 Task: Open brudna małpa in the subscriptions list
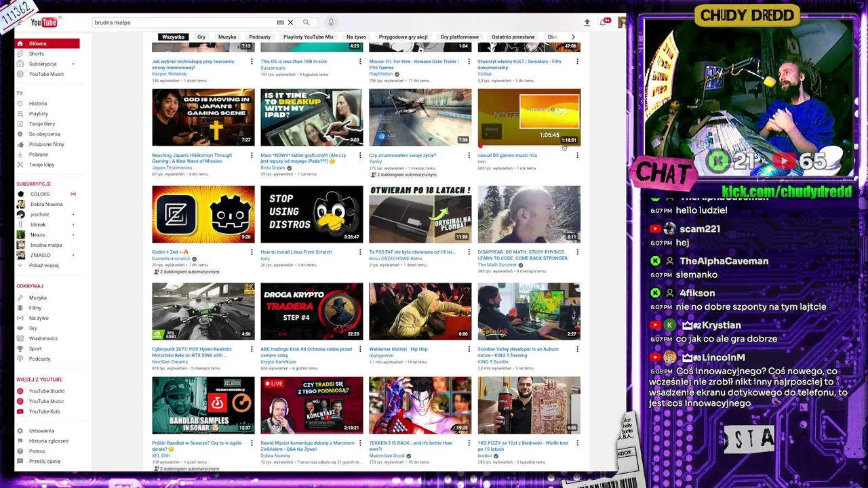click(x=47, y=245)
